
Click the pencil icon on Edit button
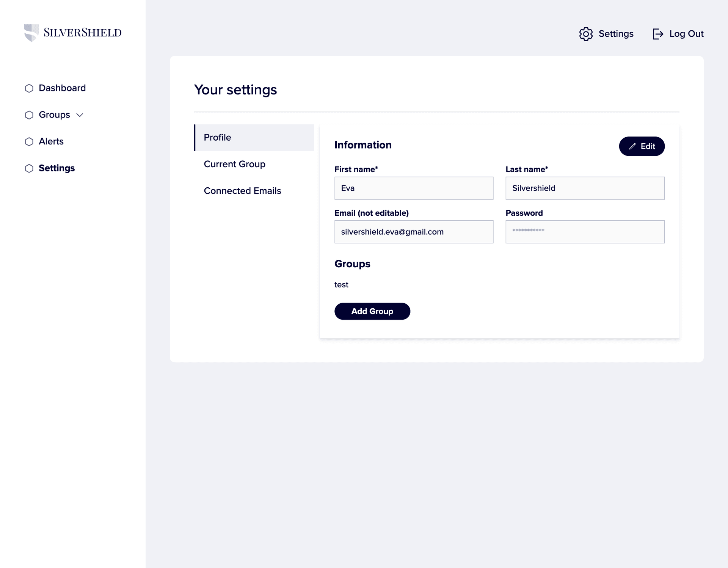pyautogui.click(x=632, y=146)
